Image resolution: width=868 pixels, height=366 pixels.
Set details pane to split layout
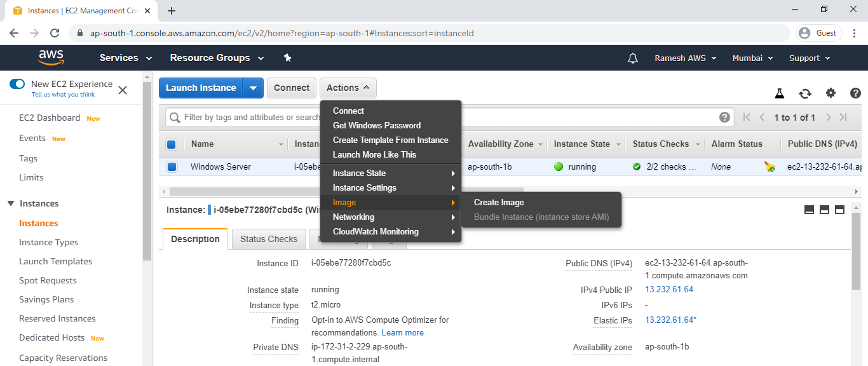tap(824, 210)
